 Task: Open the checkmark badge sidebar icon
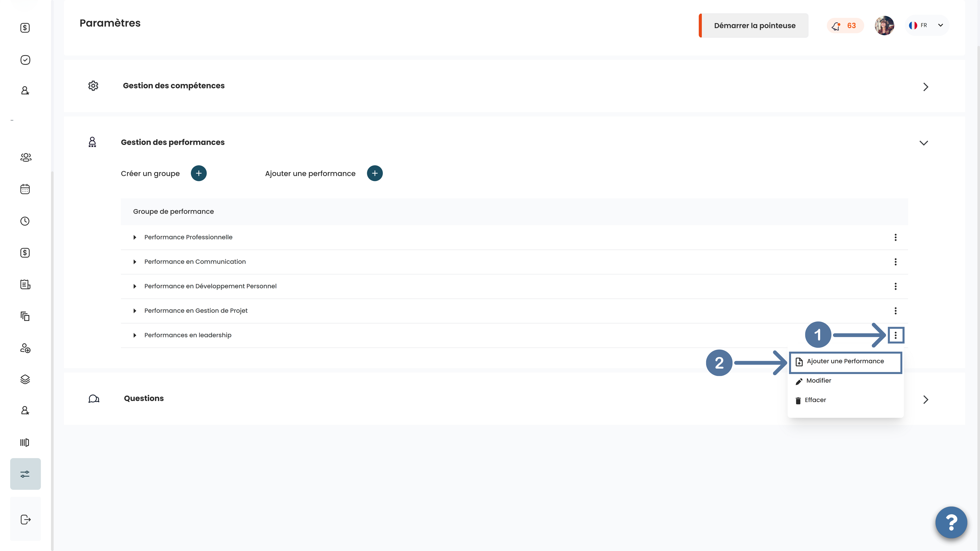tap(25, 60)
